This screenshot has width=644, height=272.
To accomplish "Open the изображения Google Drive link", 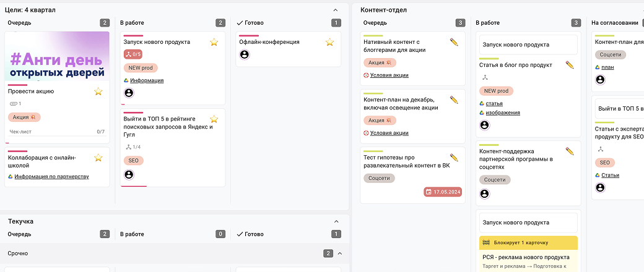I will coord(503,113).
